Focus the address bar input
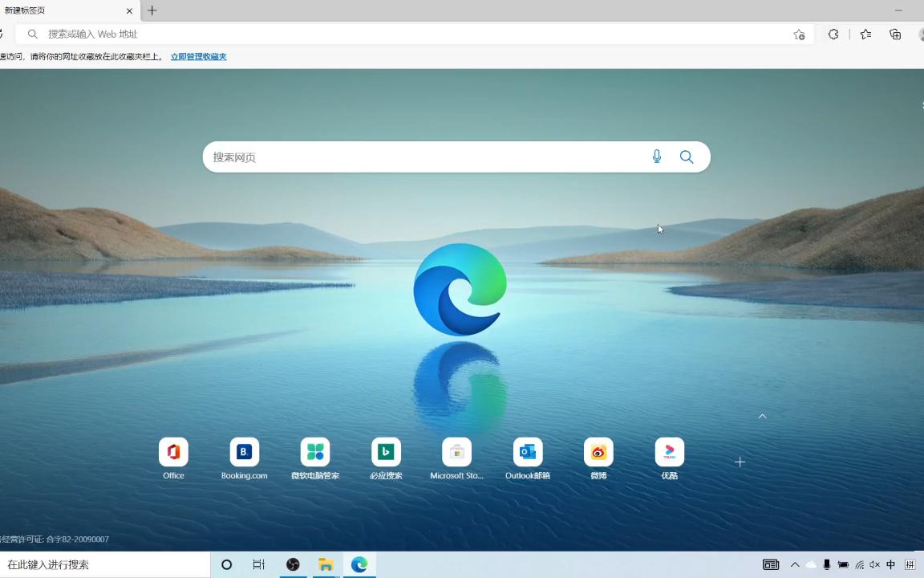 coord(412,35)
